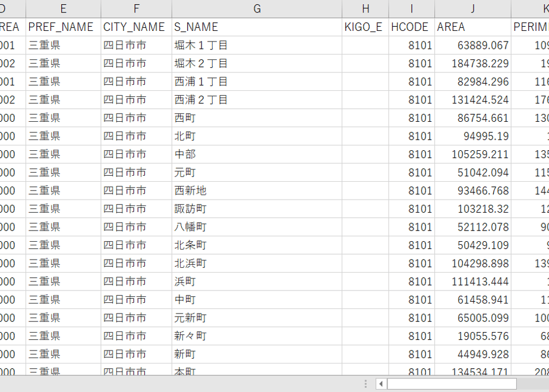Select HCODE 8101 in 堀木１丁目 row
549x392 pixels.
click(x=412, y=45)
